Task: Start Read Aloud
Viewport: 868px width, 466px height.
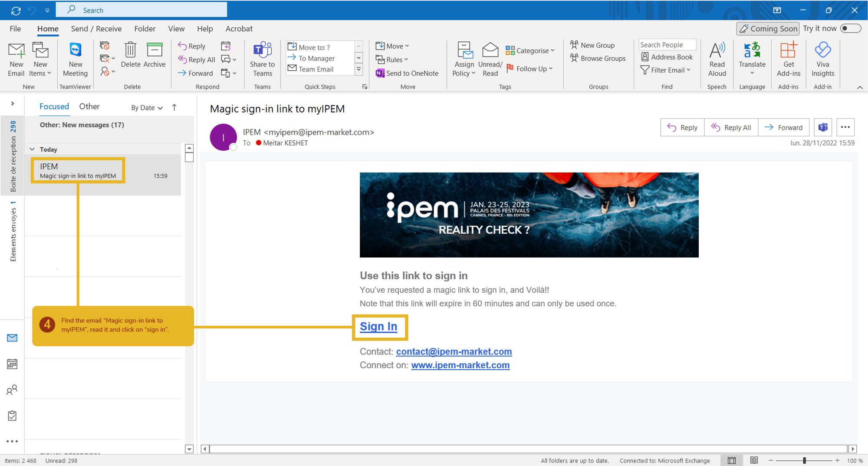Action: point(717,59)
